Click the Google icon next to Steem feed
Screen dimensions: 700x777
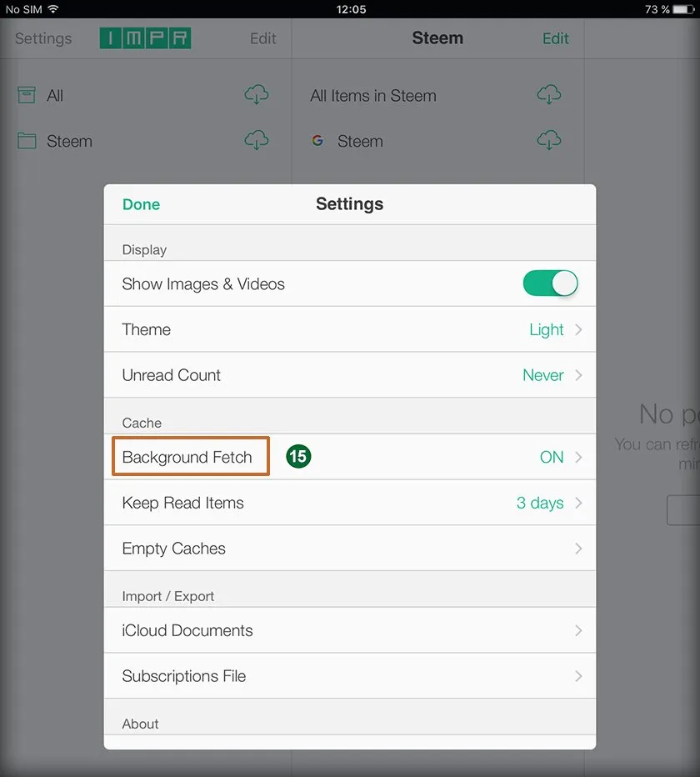(x=317, y=141)
